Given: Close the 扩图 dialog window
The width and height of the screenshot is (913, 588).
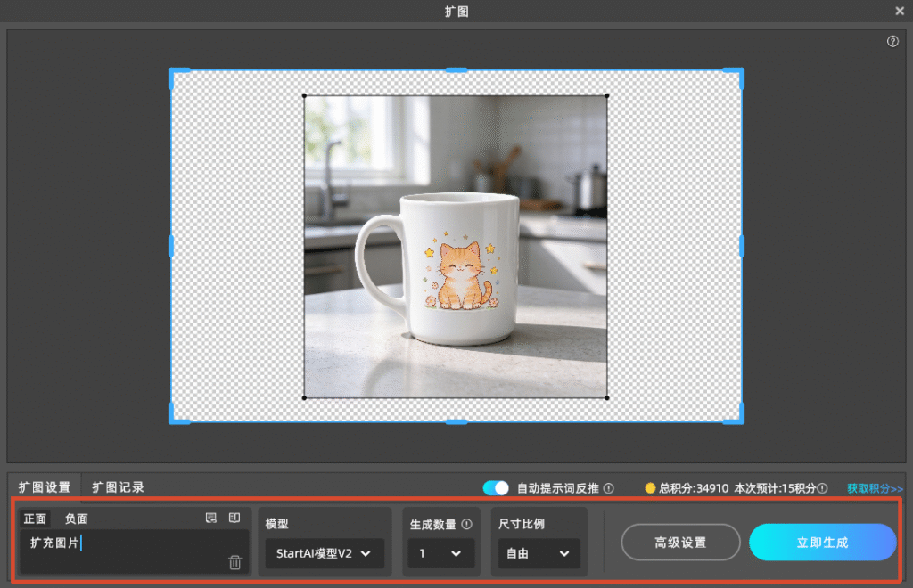Looking at the screenshot, I should click(900, 11).
